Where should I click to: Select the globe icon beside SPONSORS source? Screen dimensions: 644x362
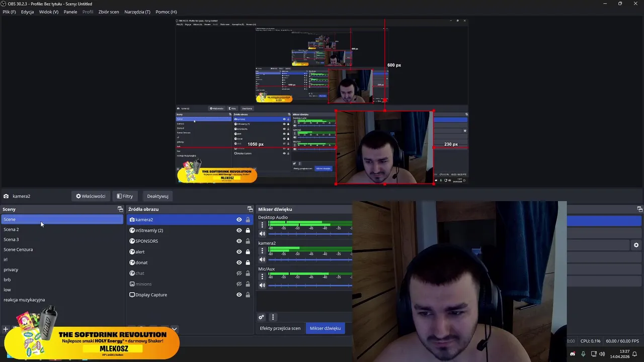click(x=132, y=241)
